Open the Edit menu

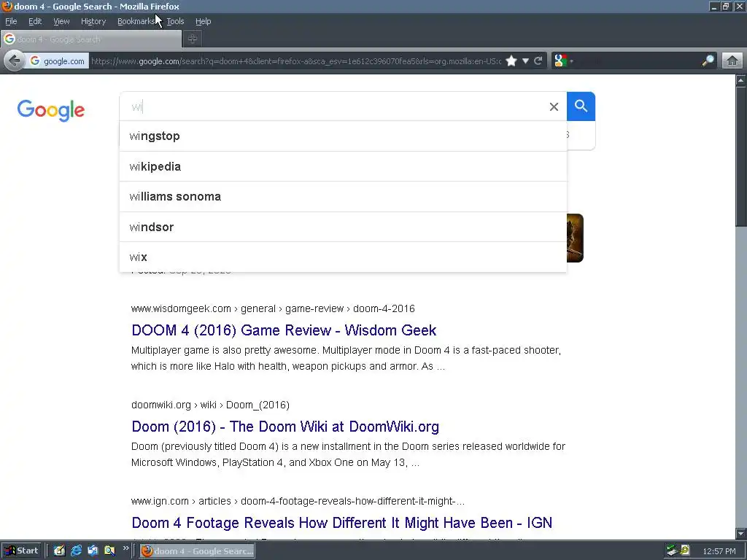coord(35,21)
